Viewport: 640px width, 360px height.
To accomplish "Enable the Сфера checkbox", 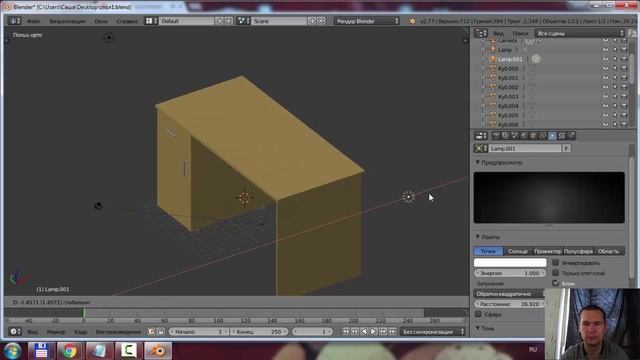I will tap(478, 314).
